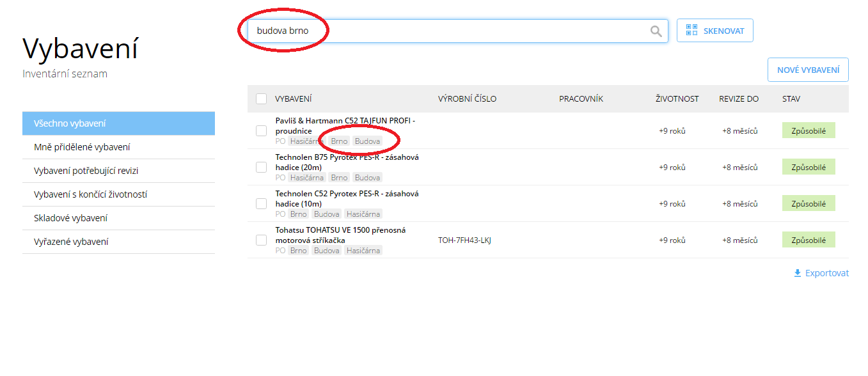The height and width of the screenshot is (376, 868).
Task: Sort by VYBAVENÍ column header
Action: (294, 99)
